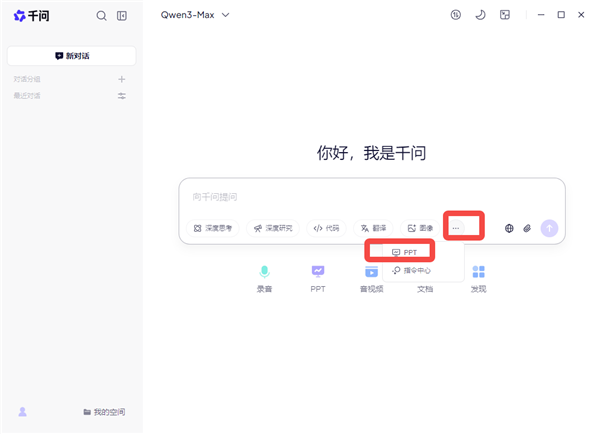Image resolution: width=600 pixels, height=434 pixels.
Task: Expand the Qwen3-Max model dropdown
Action: 194,15
